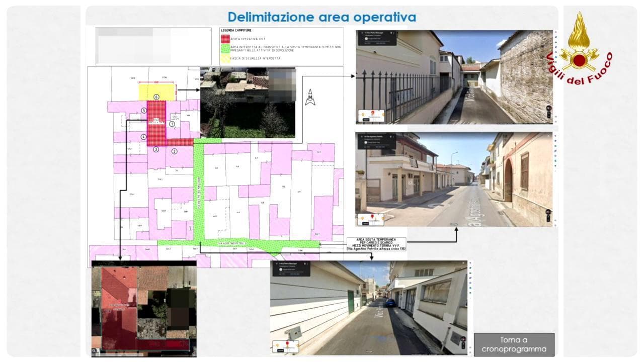Click the green interdicted transit area legend swatch
The image size is (644, 362).
click(225, 49)
